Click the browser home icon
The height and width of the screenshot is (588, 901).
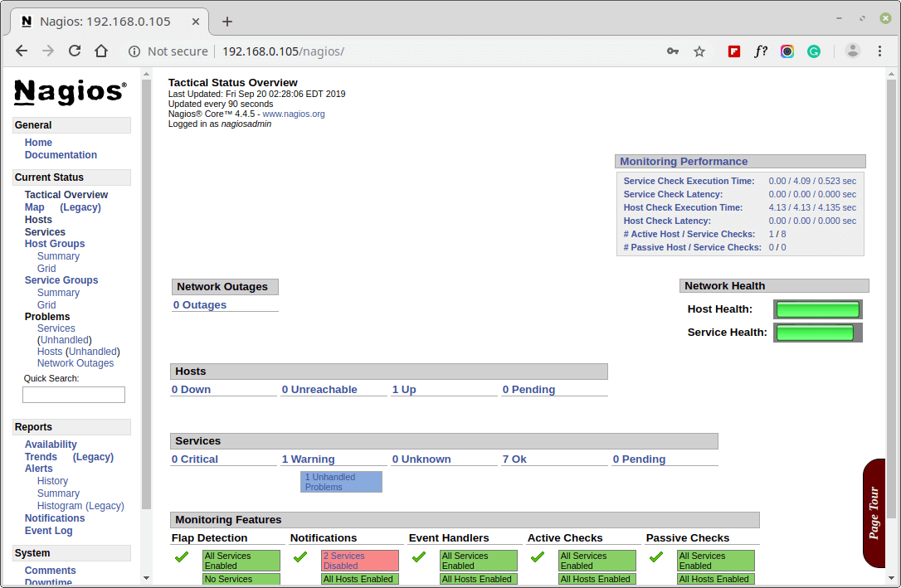pyautogui.click(x=101, y=51)
